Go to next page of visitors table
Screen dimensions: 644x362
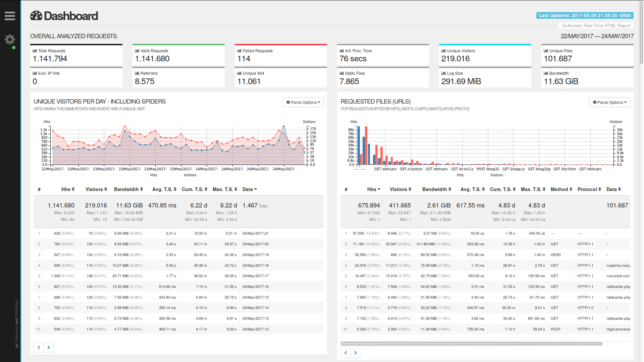tap(49, 347)
